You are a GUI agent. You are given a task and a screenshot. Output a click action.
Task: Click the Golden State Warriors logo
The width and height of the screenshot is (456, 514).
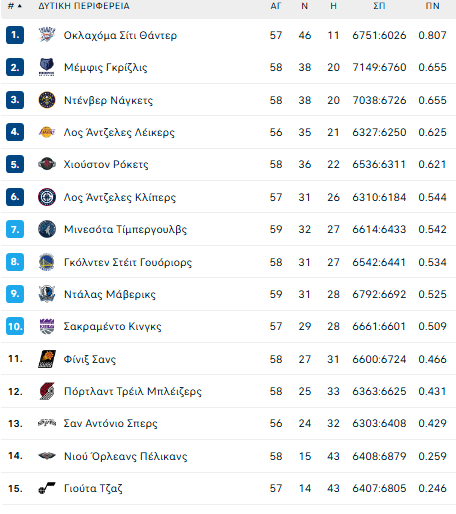pyautogui.click(x=47, y=262)
